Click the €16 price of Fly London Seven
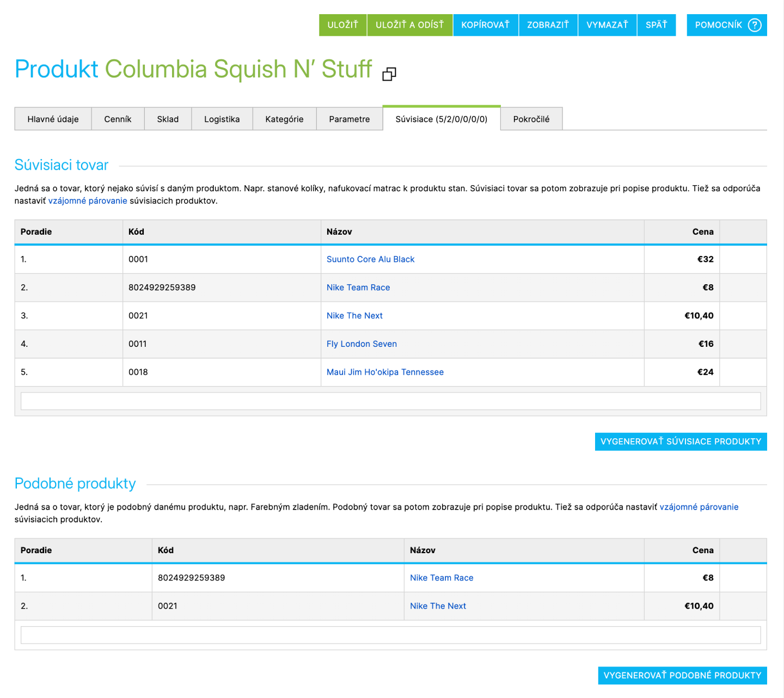784x698 pixels. click(706, 344)
